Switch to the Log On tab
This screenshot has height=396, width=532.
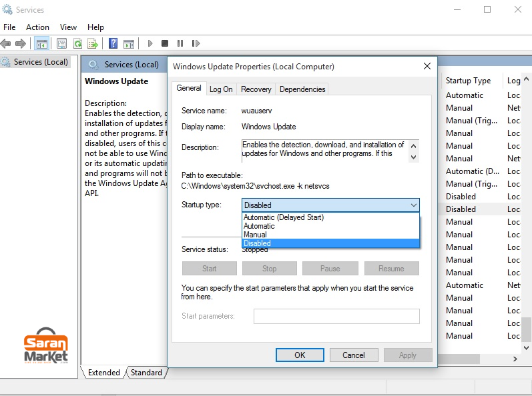point(221,89)
